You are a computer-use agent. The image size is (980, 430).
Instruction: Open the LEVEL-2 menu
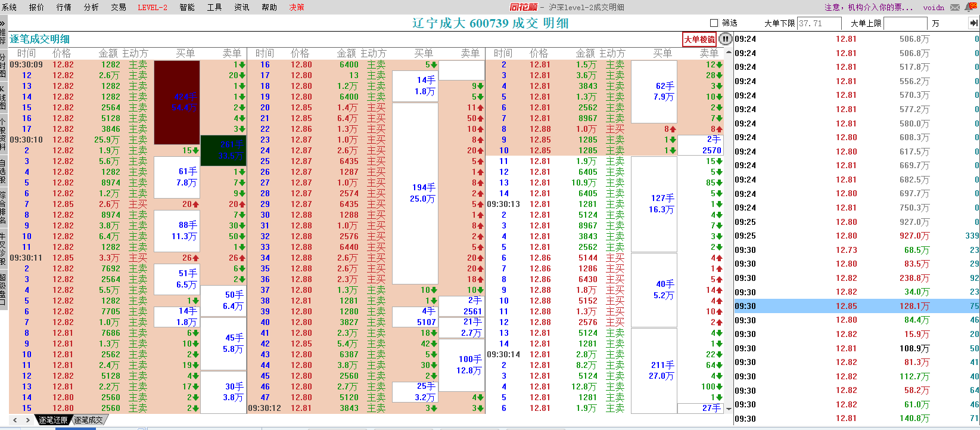[153, 7]
